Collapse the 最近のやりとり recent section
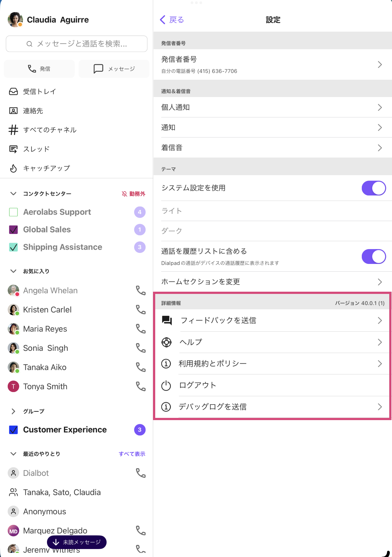Viewport: 392px width, 557px height. tap(13, 454)
